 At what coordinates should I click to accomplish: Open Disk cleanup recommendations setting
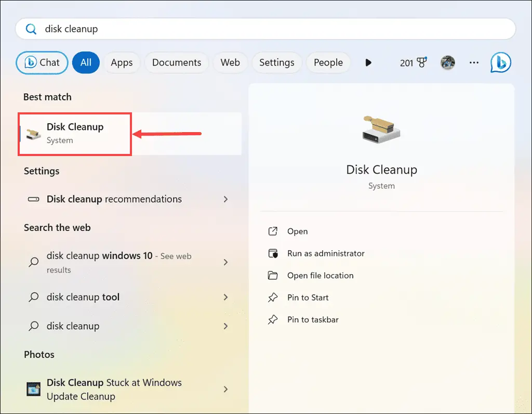coord(129,199)
